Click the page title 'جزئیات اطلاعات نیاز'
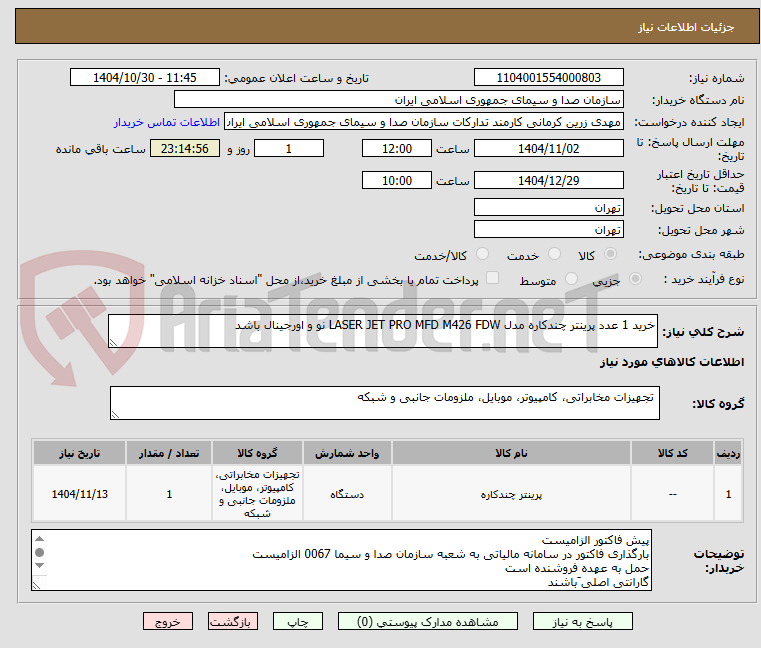761x648 pixels. pyautogui.click(x=686, y=27)
